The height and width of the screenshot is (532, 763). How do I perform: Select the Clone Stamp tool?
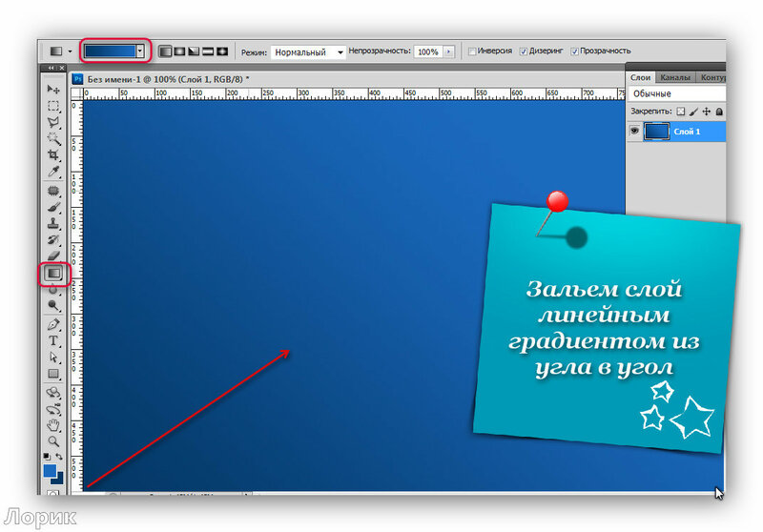tap(53, 224)
